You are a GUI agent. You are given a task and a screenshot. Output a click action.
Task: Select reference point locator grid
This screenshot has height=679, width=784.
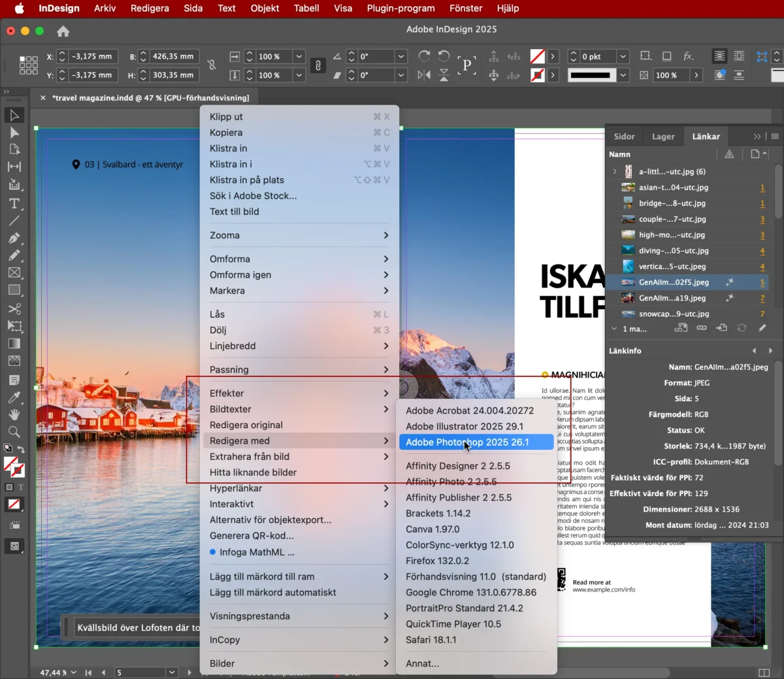pyautogui.click(x=28, y=65)
